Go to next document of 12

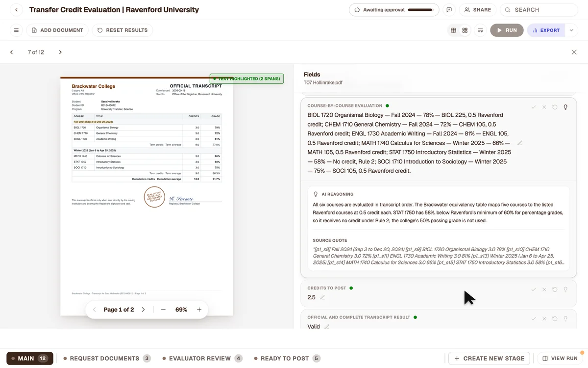(60, 52)
